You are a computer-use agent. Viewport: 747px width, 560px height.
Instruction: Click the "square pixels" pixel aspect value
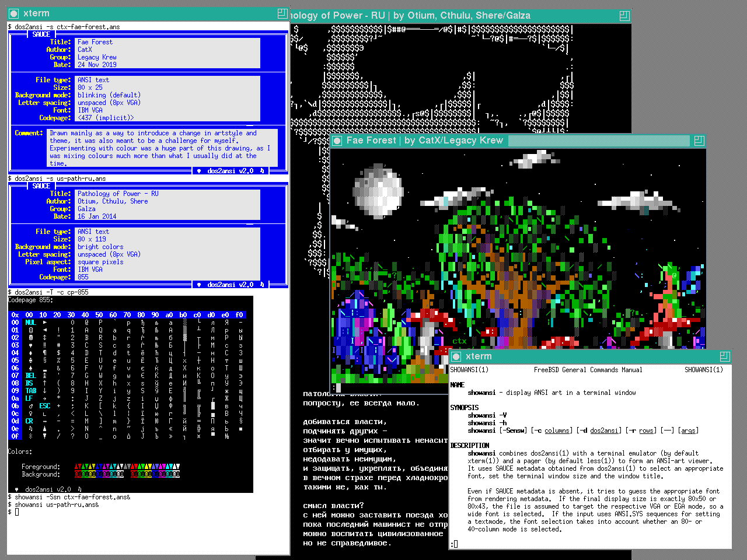[100, 262]
